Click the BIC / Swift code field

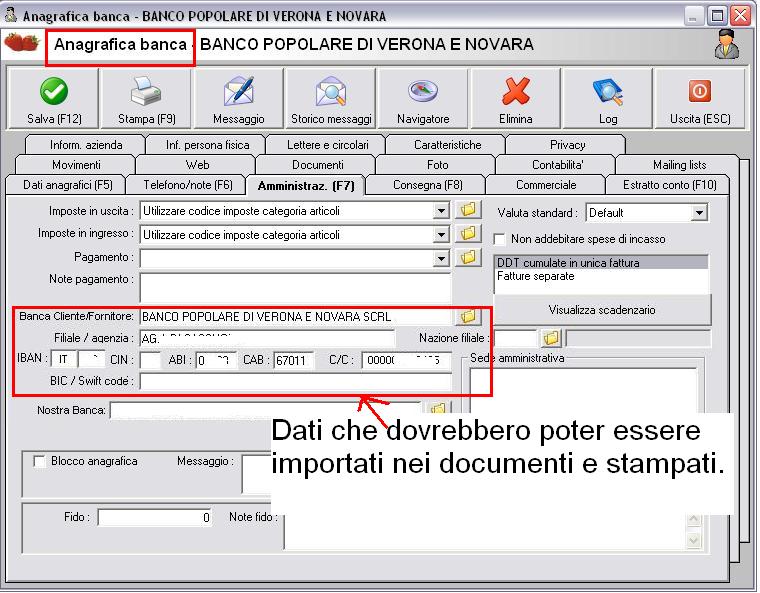295,381
